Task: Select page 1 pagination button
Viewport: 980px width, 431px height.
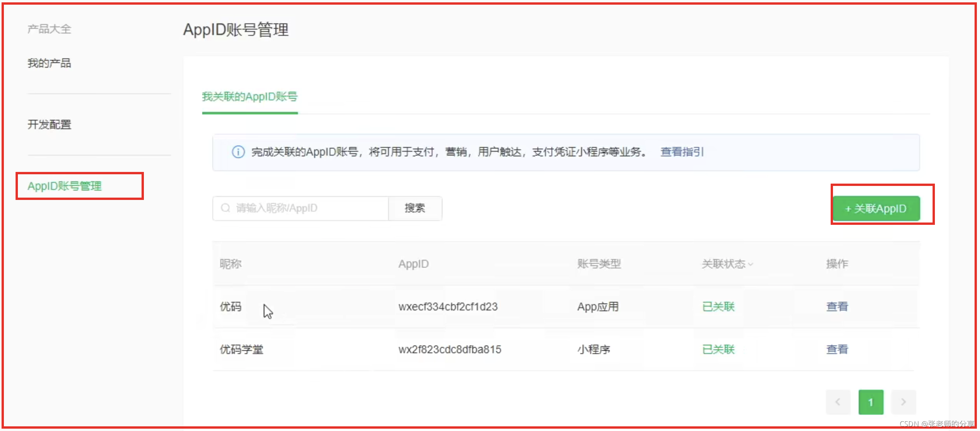Action: click(870, 402)
